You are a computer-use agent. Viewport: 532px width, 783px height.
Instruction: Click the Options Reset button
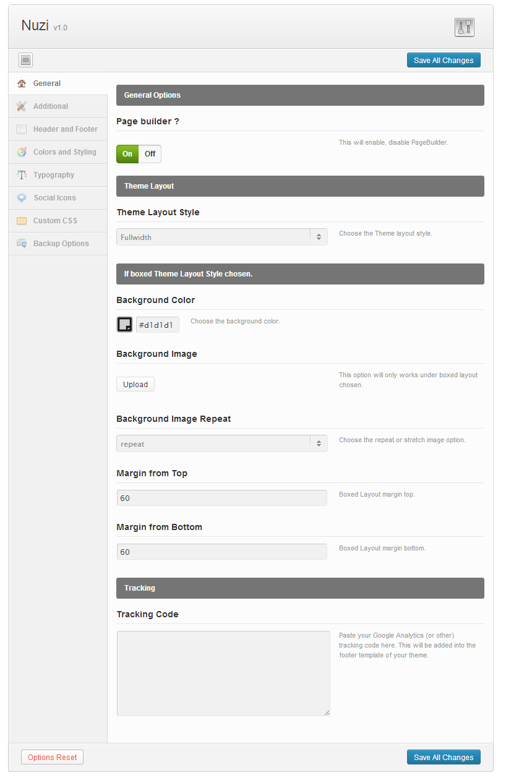coord(52,756)
